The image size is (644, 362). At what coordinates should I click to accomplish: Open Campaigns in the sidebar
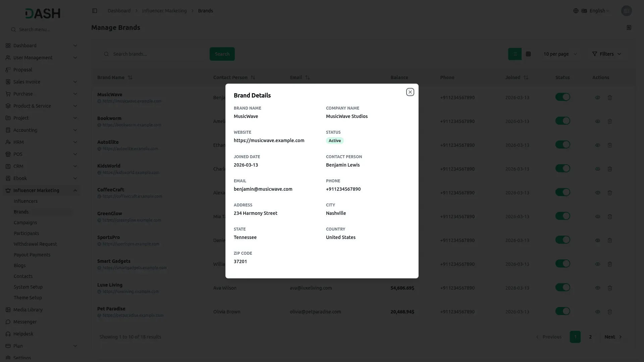click(x=25, y=223)
